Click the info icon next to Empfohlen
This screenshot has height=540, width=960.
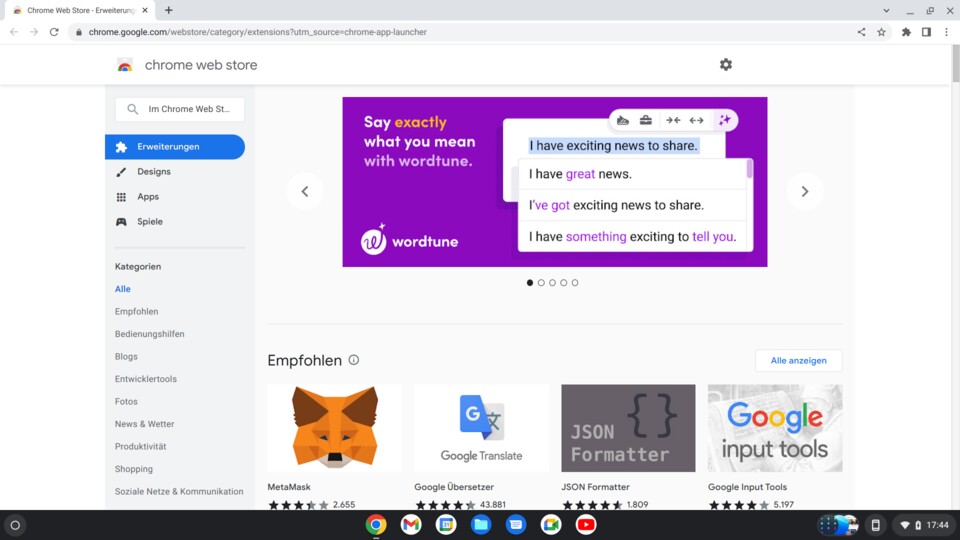(354, 360)
